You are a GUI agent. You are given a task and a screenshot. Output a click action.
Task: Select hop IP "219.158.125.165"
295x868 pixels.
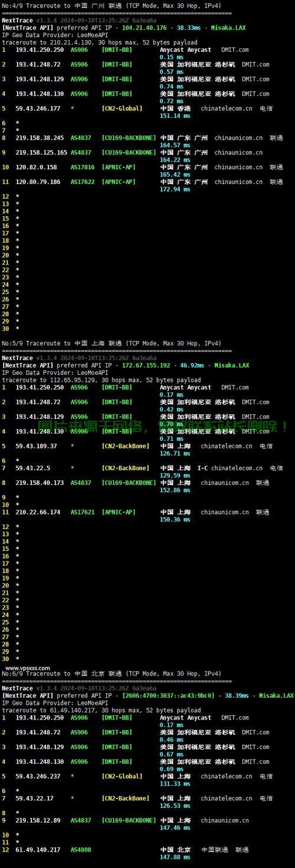[41, 153]
